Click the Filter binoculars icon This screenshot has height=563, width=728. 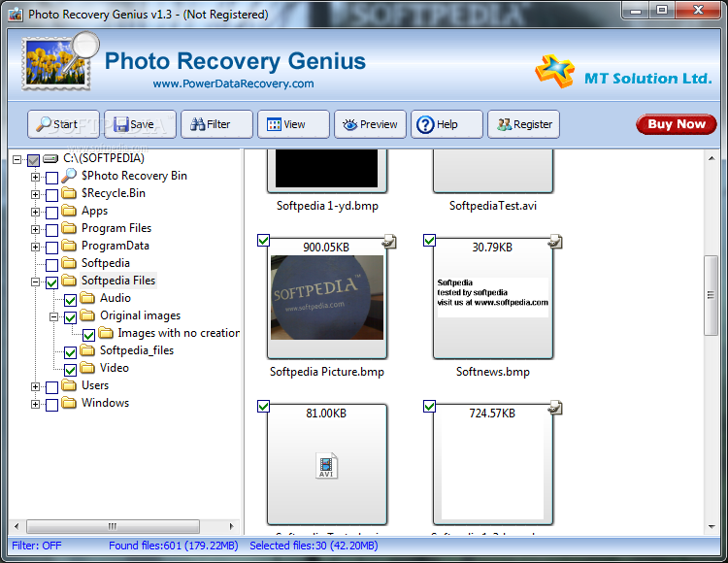click(197, 124)
